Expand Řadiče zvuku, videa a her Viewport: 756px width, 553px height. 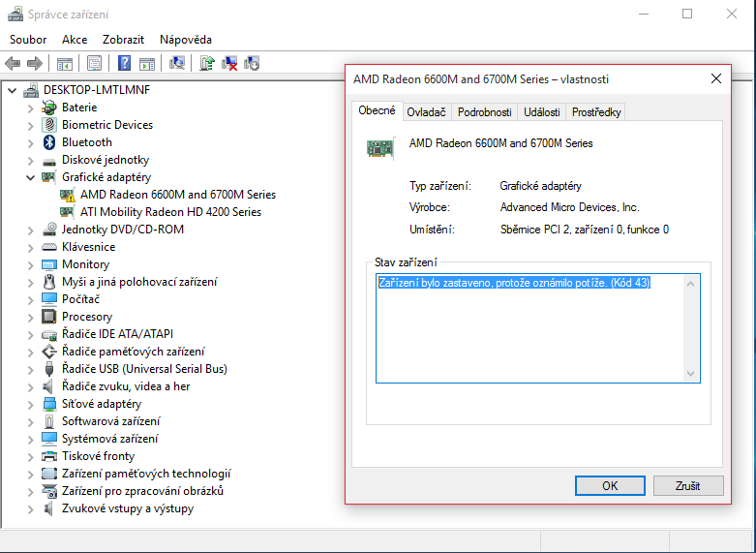(30, 387)
